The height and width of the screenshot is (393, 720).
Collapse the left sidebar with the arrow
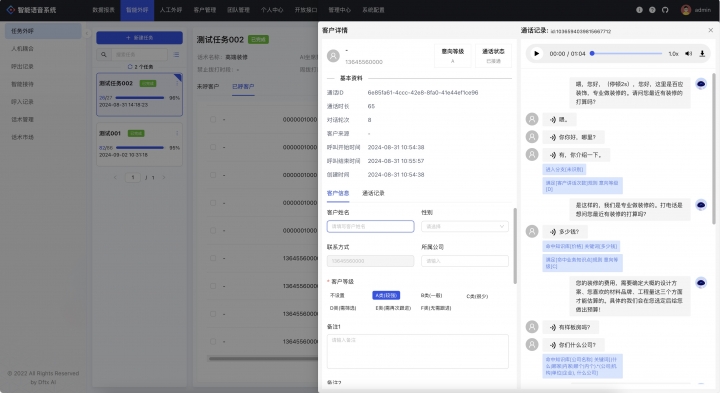coord(87,33)
